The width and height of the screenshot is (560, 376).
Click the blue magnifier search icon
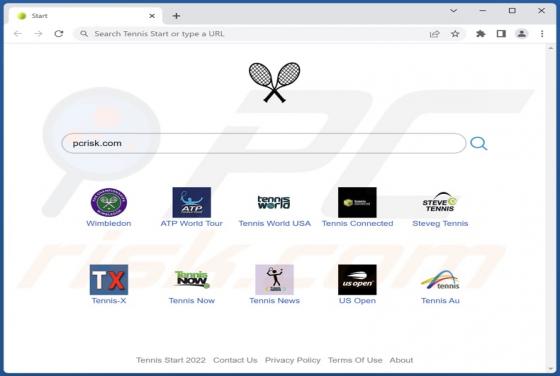[x=479, y=144]
